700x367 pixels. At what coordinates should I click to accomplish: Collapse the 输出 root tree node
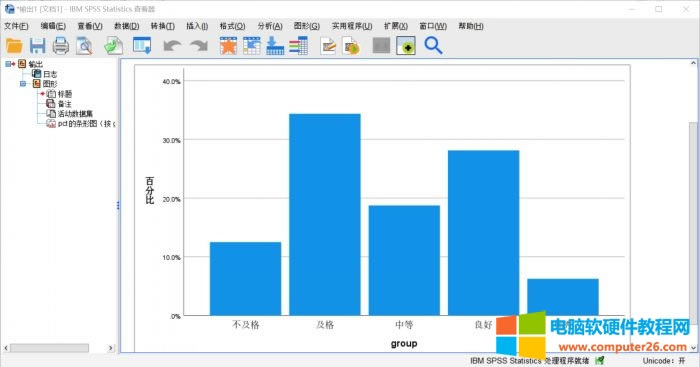(x=8, y=64)
